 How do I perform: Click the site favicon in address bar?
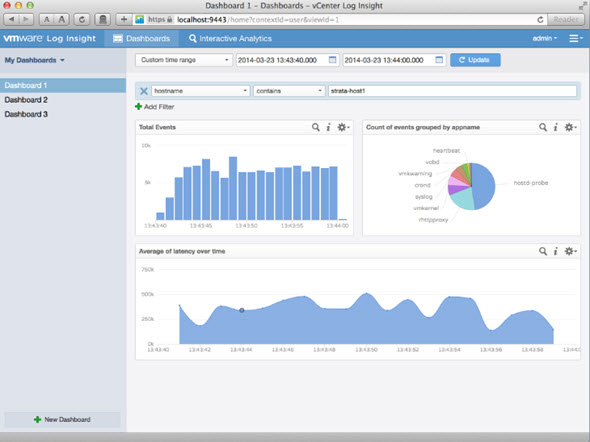click(x=139, y=20)
